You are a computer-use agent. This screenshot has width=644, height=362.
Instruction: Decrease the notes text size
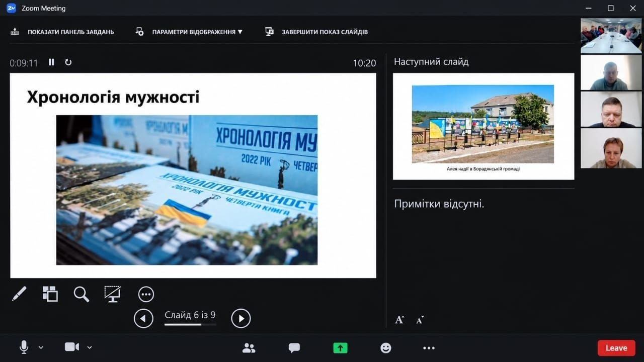pos(420,319)
